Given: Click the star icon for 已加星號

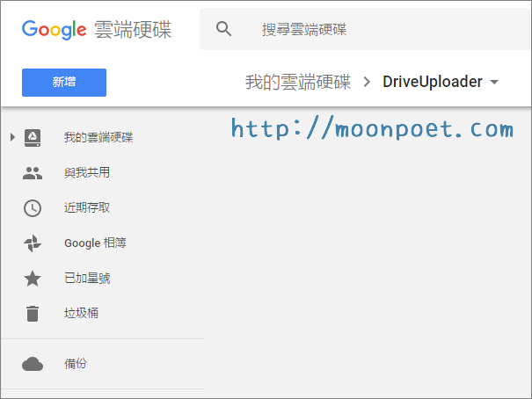Looking at the screenshot, I should pyautogui.click(x=33, y=279).
